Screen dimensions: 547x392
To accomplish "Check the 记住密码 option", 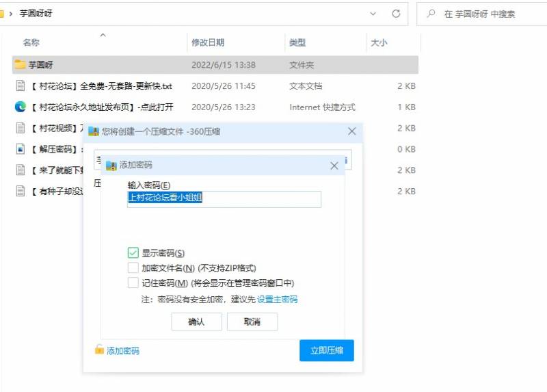I will point(133,283).
